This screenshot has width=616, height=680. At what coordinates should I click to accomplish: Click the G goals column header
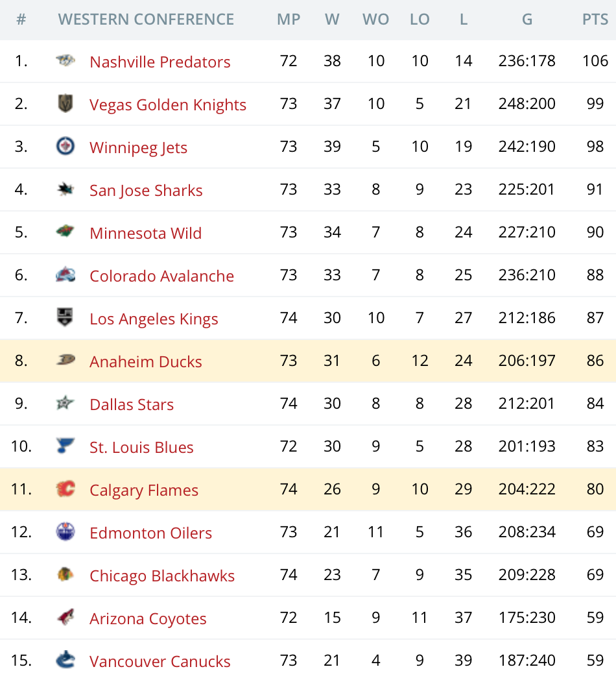coord(527,19)
